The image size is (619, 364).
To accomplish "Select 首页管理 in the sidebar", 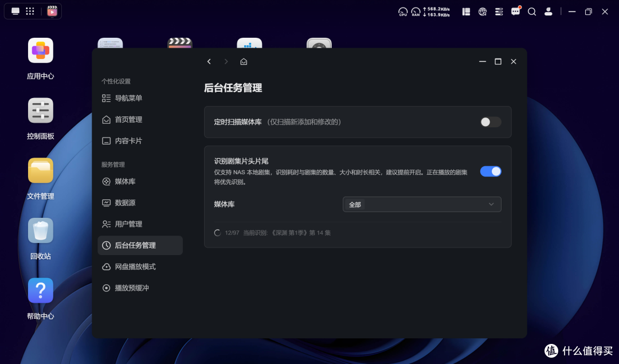I will coord(140,120).
